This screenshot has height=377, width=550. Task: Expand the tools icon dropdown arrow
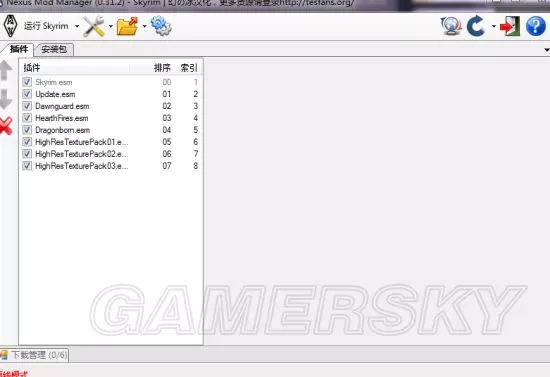tap(110, 26)
